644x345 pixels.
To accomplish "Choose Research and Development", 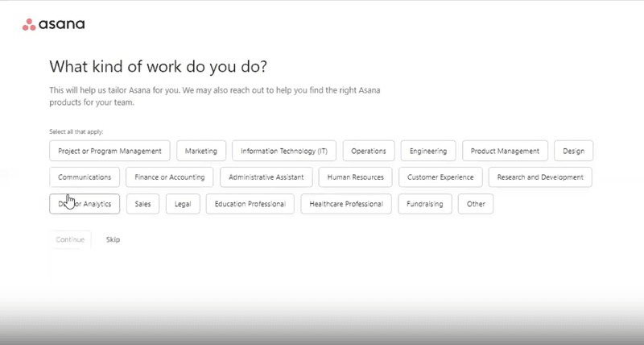I will pos(541,177).
